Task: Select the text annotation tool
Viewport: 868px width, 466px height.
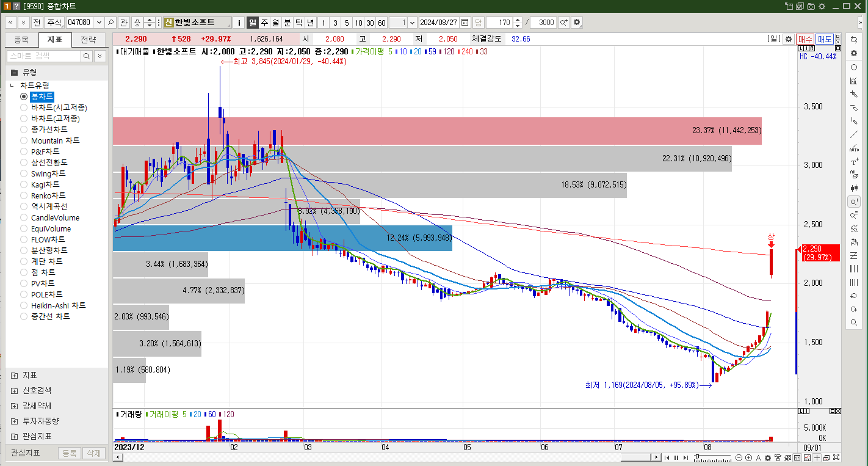Action: (x=854, y=162)
